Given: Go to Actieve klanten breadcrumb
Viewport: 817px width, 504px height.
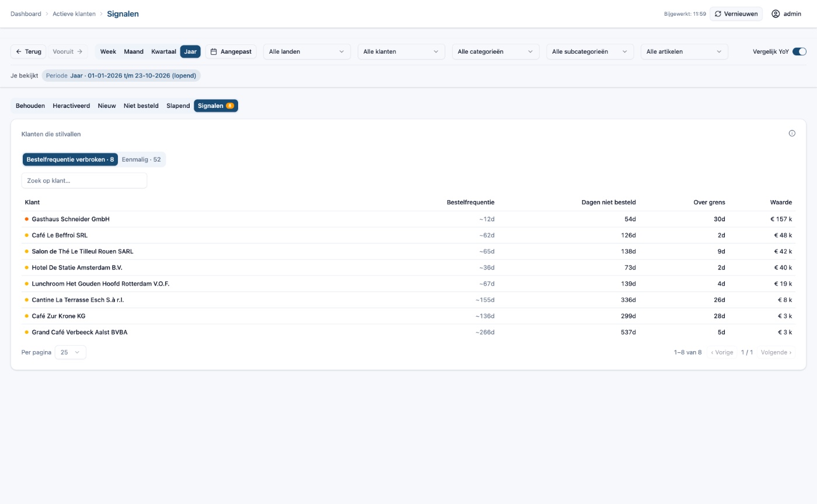Looking at the screenshot, I should coord(74,14).
